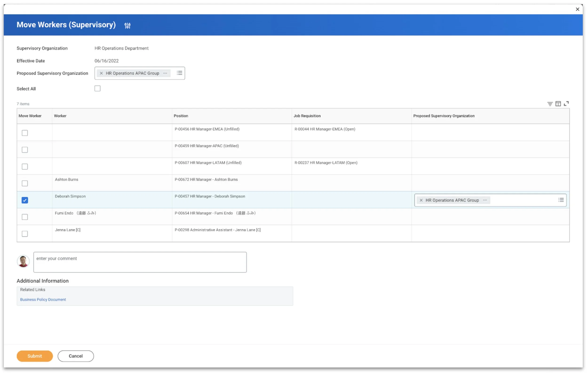Select the Ashton Burns worker name
This screenshot has height=374, width=588.
(66, 179)
